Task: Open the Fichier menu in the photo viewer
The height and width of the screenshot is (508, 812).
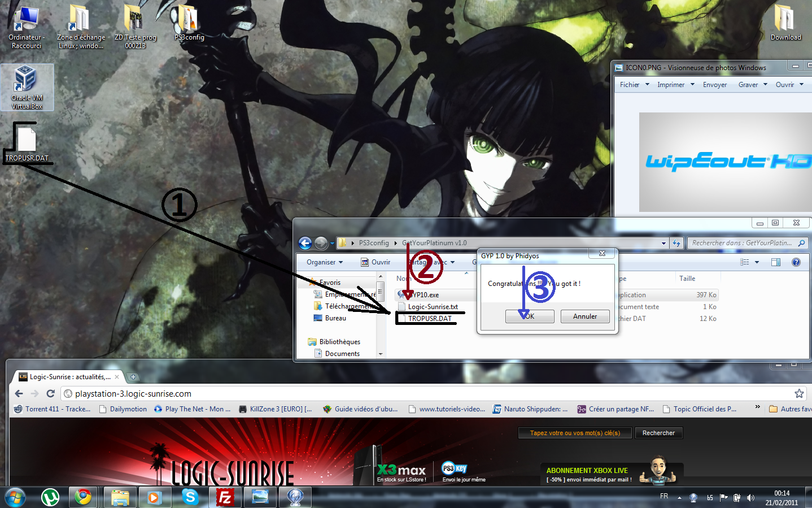Action: 635,85
